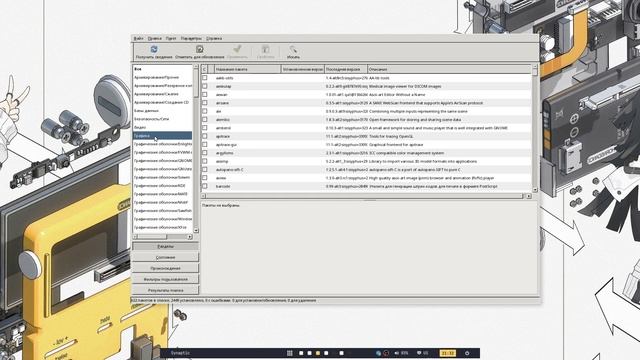Viewport: 640px width, 360px height.
Task: Select the apitrace package row
Action: click(x=366, y=136)
